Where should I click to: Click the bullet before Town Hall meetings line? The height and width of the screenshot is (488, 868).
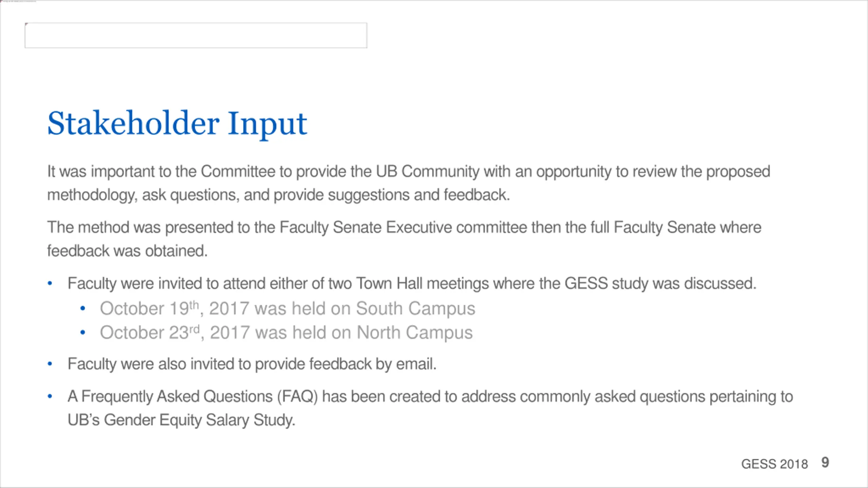[x=50, y=283]
